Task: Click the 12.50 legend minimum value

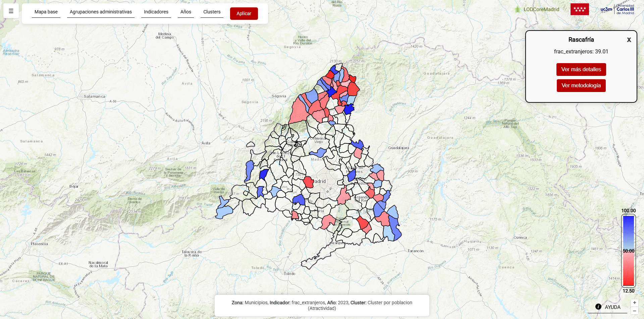Action: tap(629, 291)
